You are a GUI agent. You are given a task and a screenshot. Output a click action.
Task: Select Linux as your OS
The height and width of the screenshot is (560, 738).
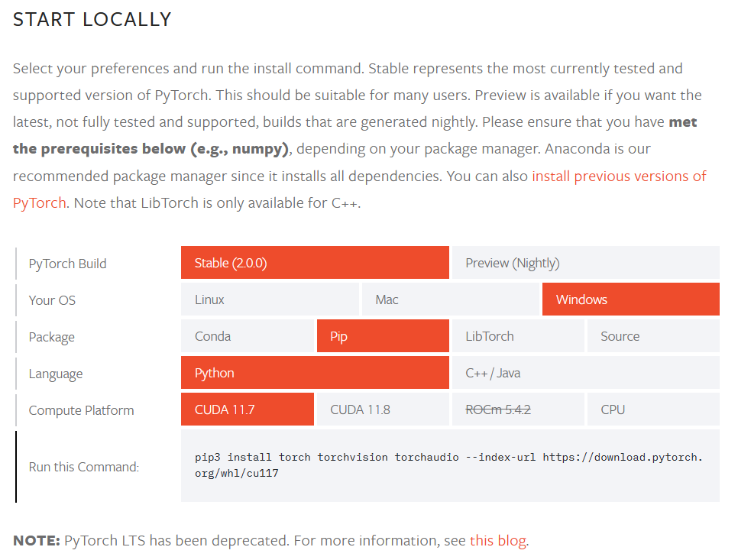point(270,299)
